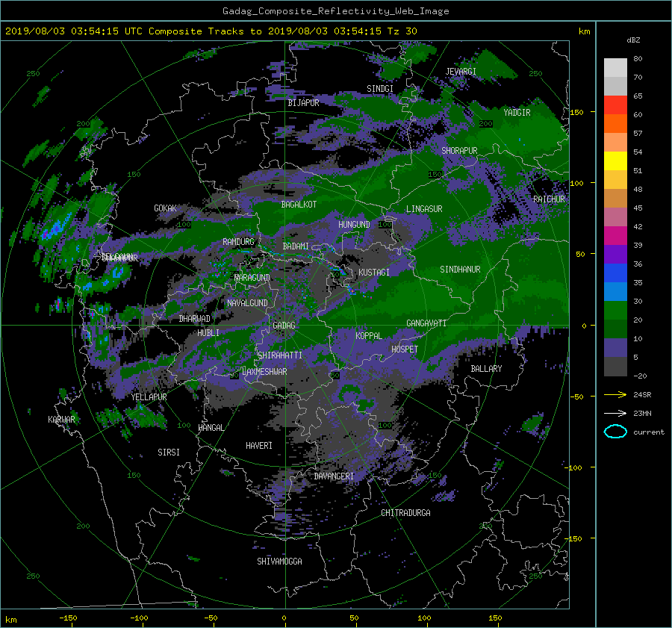Click the 'dBZ' legend heading
Image resolution: width=672 pixels, height=628 pixels.
click(x=633, y=40)
